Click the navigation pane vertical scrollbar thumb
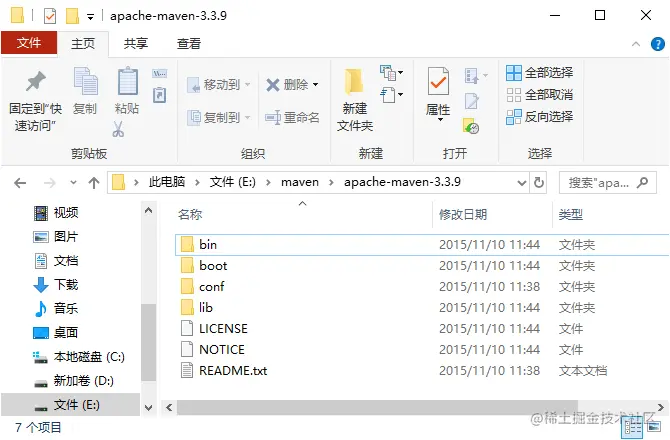Viewport: 670px width, 440px height. coord(148,342)
